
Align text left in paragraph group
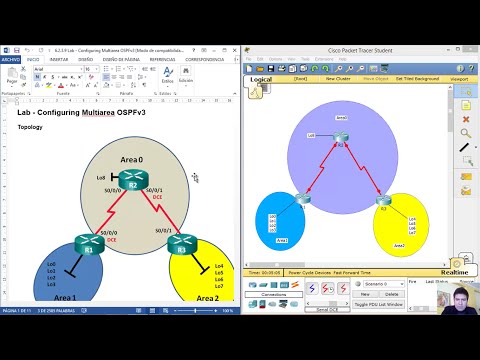pos(106,77)
